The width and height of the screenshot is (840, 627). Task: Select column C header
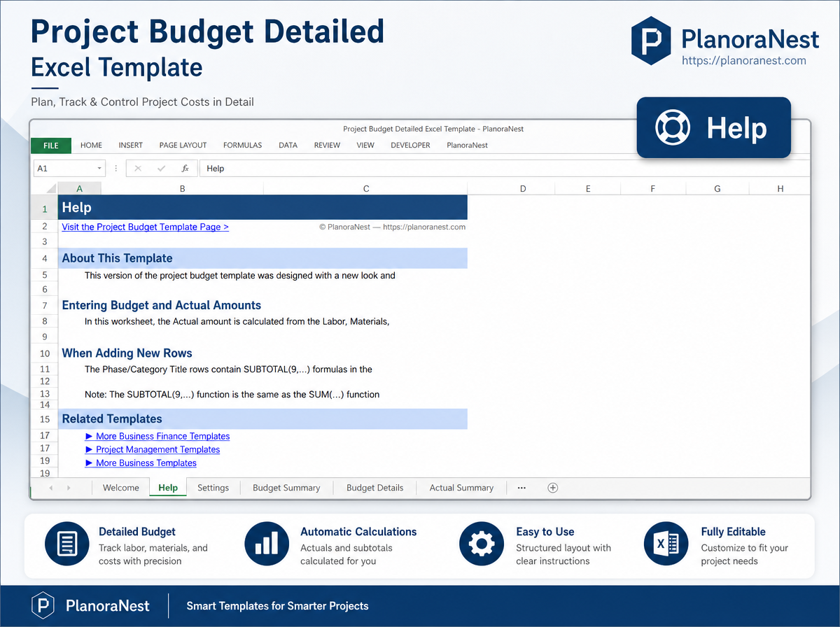[365, 189]
